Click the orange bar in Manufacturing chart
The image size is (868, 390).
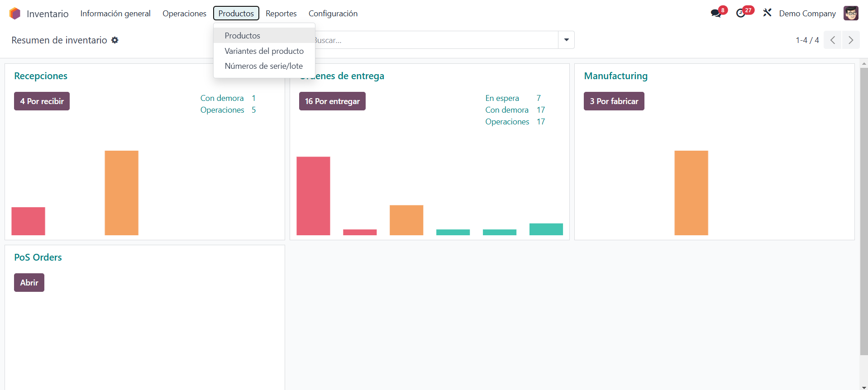[x=691, y=193]
